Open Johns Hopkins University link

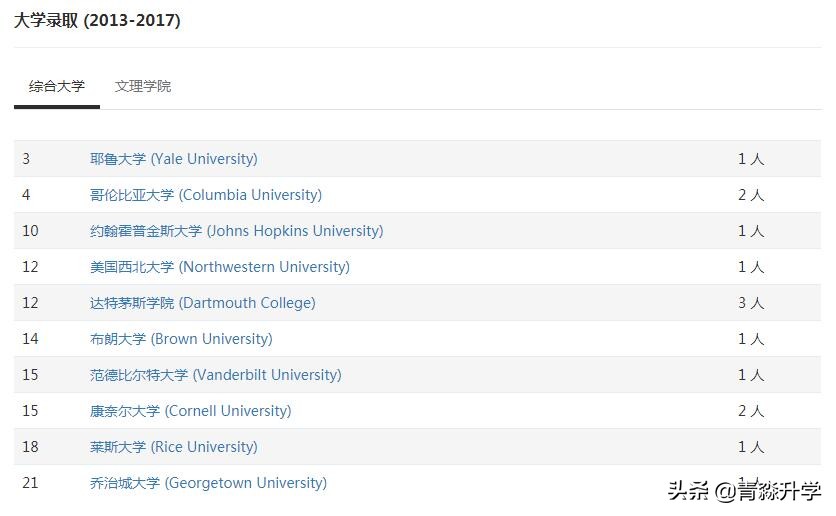(236, 231)
